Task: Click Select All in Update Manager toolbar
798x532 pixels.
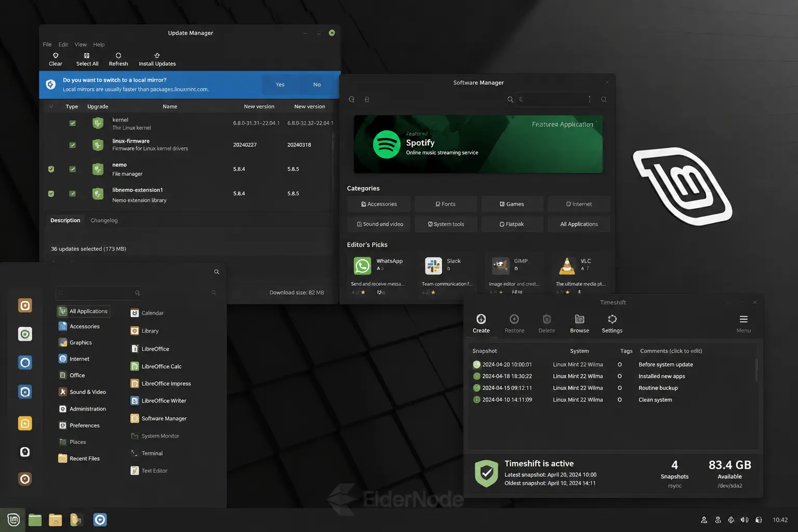Action: [x=87, y=59]
